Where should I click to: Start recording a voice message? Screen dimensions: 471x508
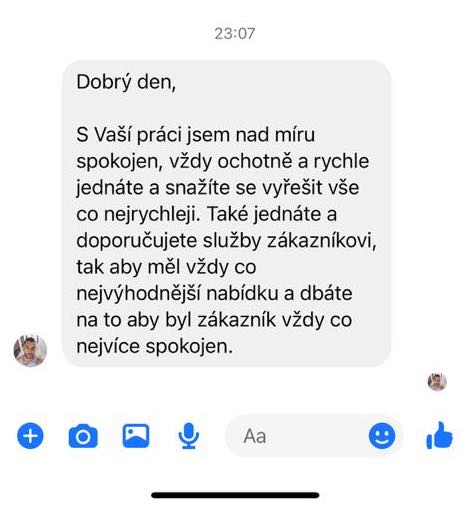pos(189,436)
